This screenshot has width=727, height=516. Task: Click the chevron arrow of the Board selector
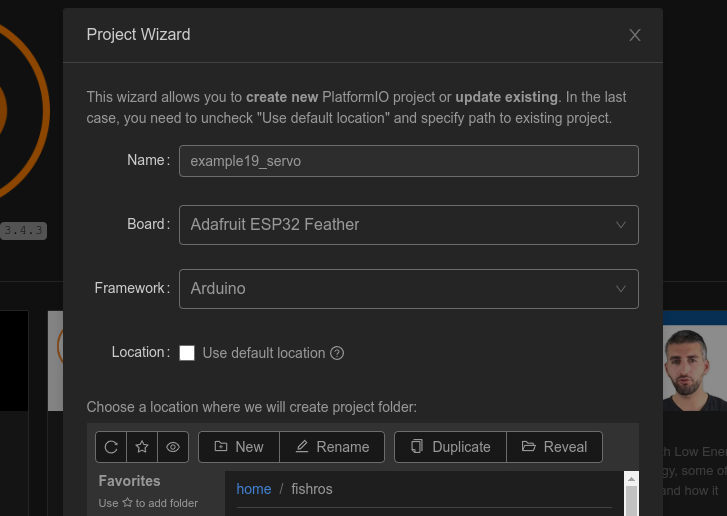[621, 225]
